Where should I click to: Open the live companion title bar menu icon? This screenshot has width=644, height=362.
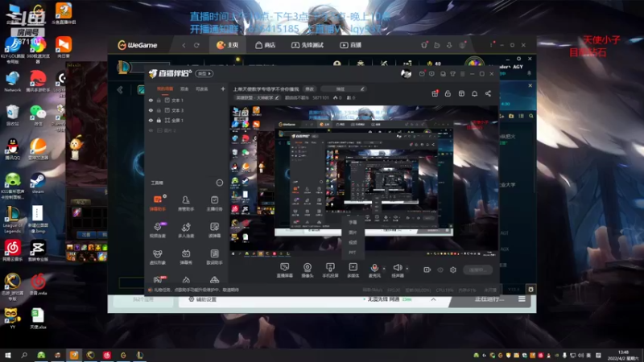click(462, 74)
